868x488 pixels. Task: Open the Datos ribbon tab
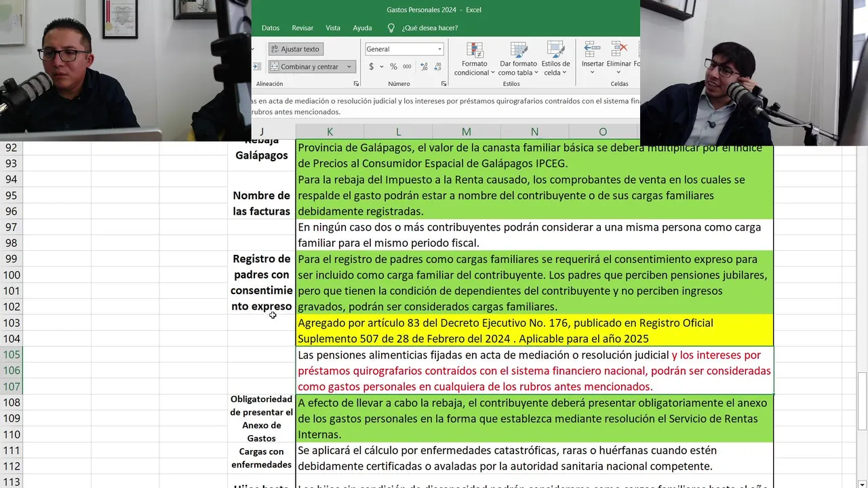click(x=271, y=28)
